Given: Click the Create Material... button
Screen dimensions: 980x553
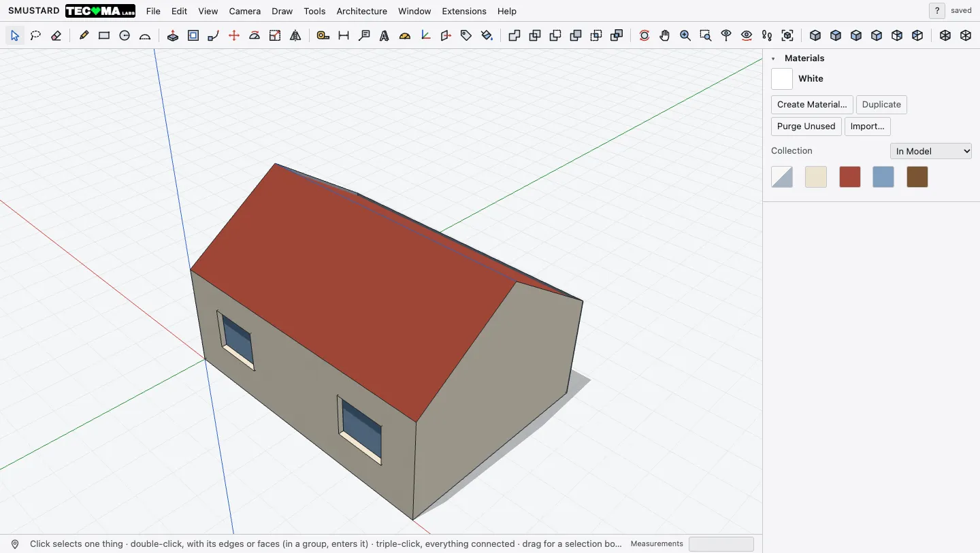Looking at the screenshot, I should pyautogui.click(x=812, y=105).
